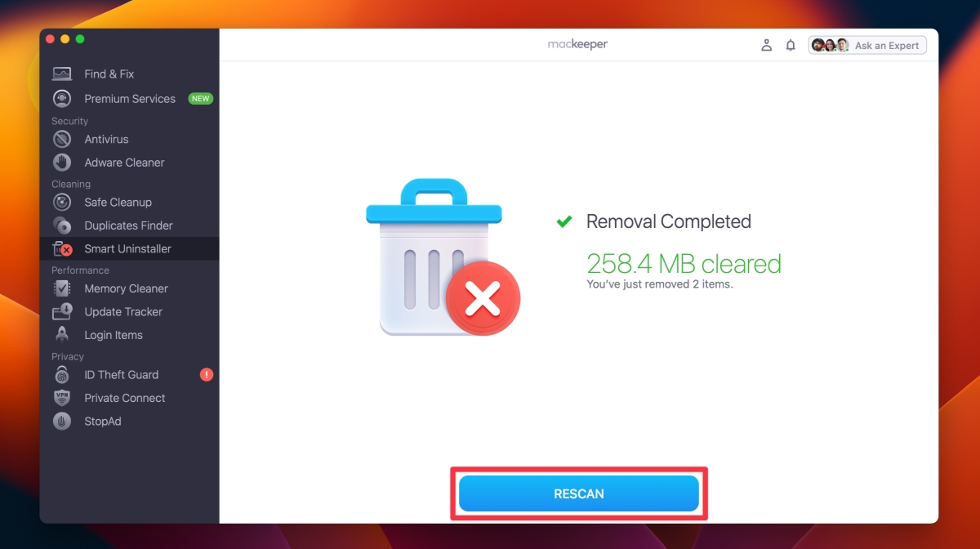Open the user account profile icon
Viewport: 980px width, 549px height.
(x=766, y=46)
